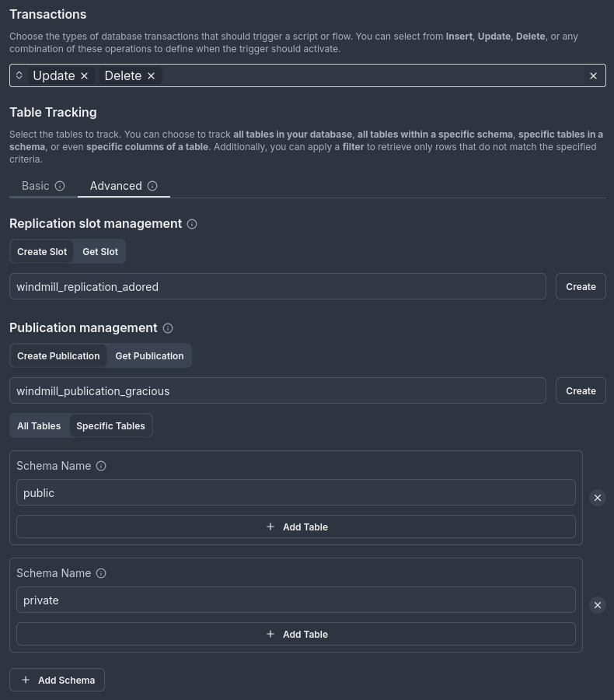This screenshot has height=700, width=614.
Task: Click the info icon beside the private Schema Name
Action: (101, 573)
